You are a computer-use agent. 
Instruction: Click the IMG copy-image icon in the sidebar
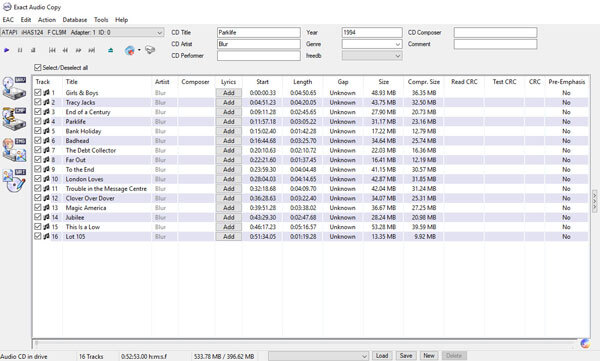[14, 150]
